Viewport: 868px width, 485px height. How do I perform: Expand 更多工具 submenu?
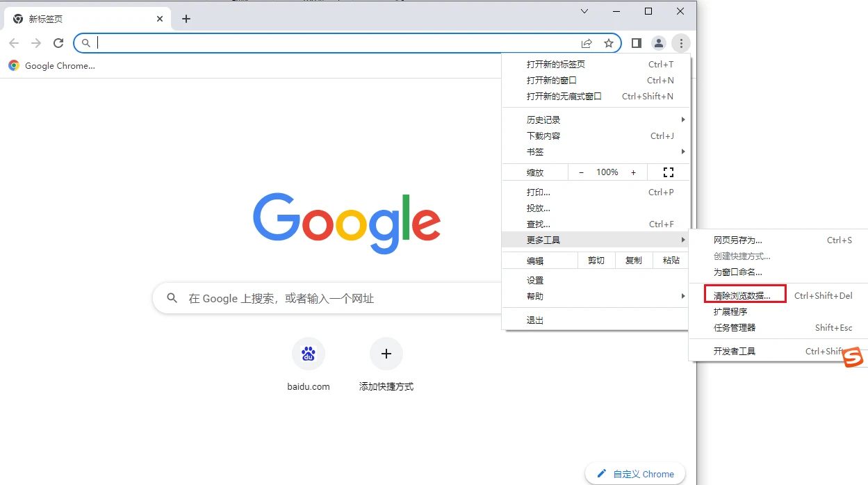596,240
